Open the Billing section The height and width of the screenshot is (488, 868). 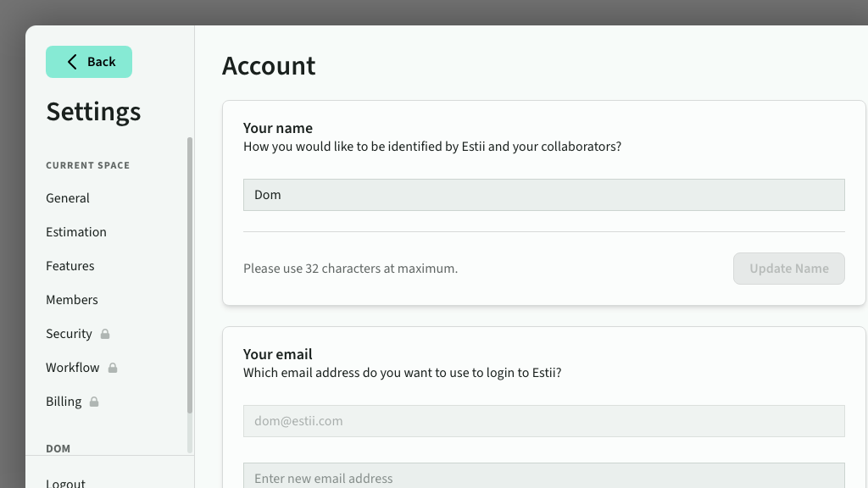point(64,402)
